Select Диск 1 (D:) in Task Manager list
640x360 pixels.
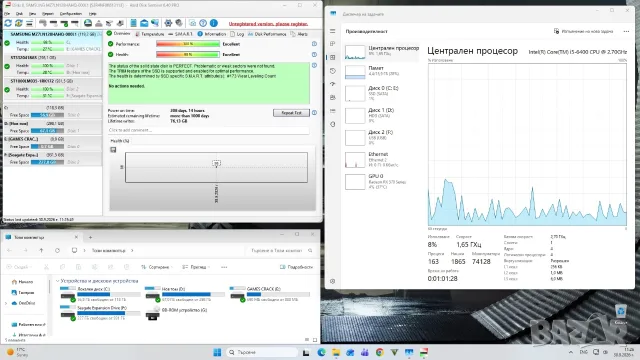pos(382,116)
